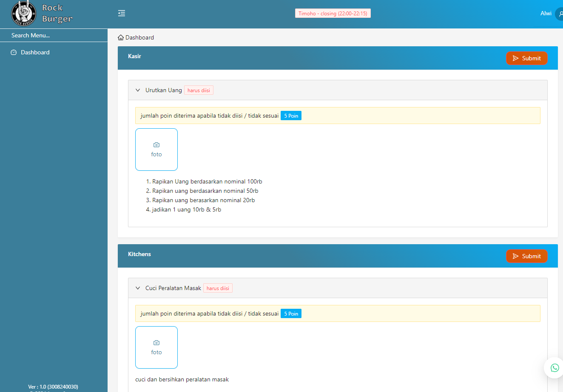This screenshot has height=392, width=563.
Task: Click the Rock Burger logo
Action: pos(23,13)
